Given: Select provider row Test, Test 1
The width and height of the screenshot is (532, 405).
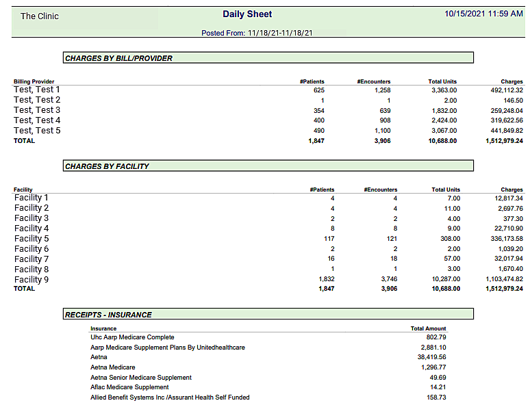Looking at the screenshot, I should pyautogui.click(x=37, y=90).
